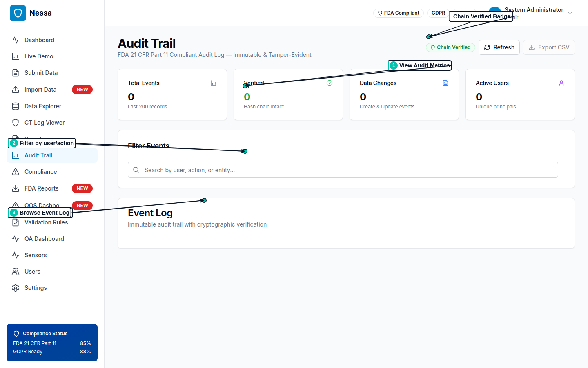Screen dimensions: 588x368
Task: Click the FDA 21 CFR Part 11 compliance progress
Action: (52, 343)
